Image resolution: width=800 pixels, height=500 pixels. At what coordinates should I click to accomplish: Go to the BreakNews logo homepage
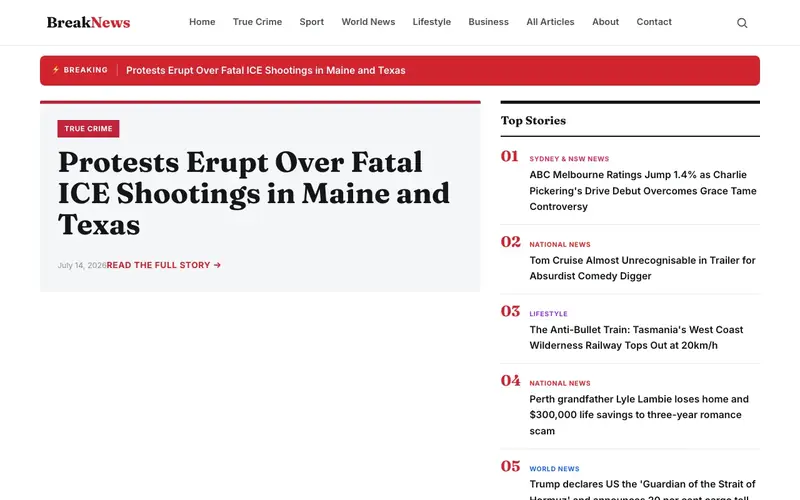[88, 22]
